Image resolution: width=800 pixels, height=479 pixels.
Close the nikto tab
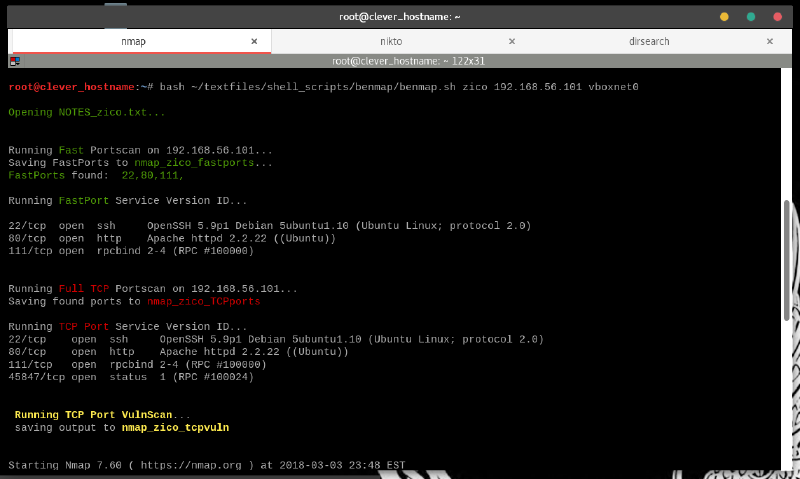[x=512, y=41]
